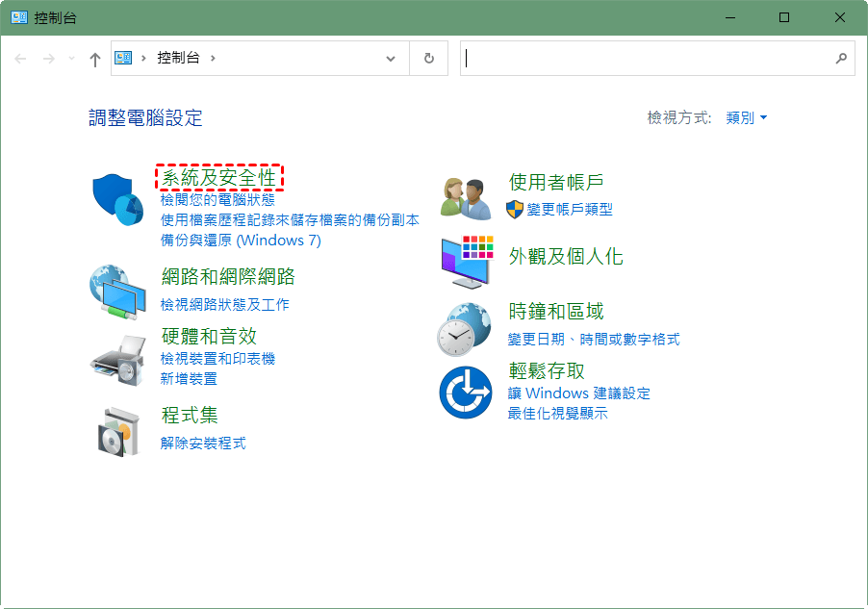Open the 系統及安全性 shield icon

118,199
